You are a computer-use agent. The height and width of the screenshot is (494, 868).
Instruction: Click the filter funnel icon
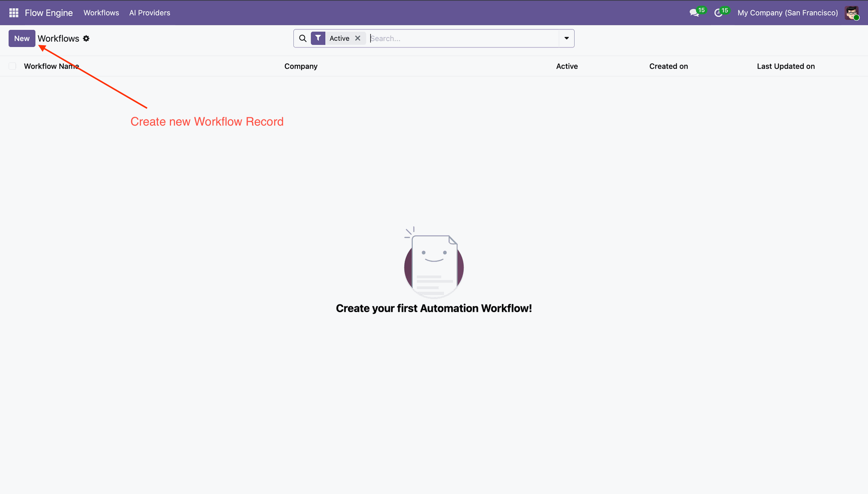click(318, 38)
